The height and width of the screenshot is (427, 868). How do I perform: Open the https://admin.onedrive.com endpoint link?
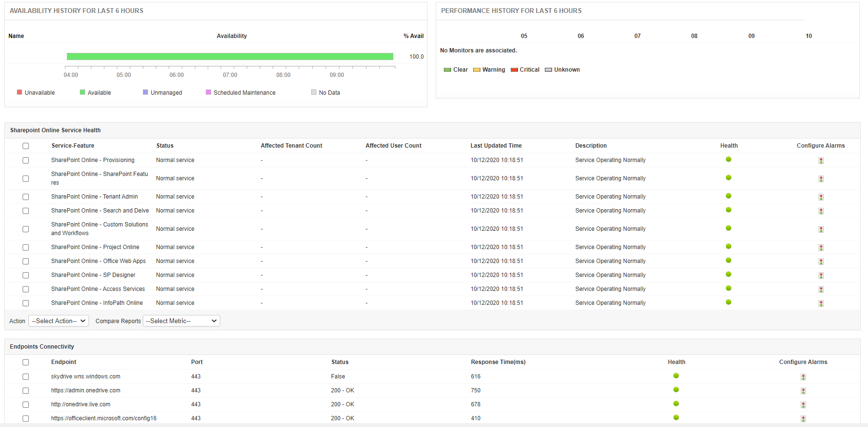pyautogui.click(x=86, y=390)
